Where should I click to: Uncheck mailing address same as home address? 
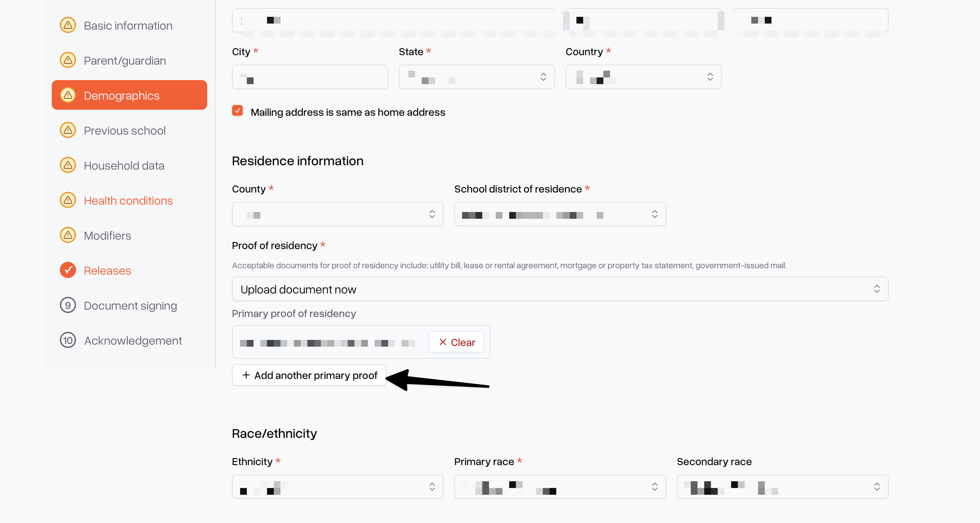pyautogui.click(x=237, y=111)
